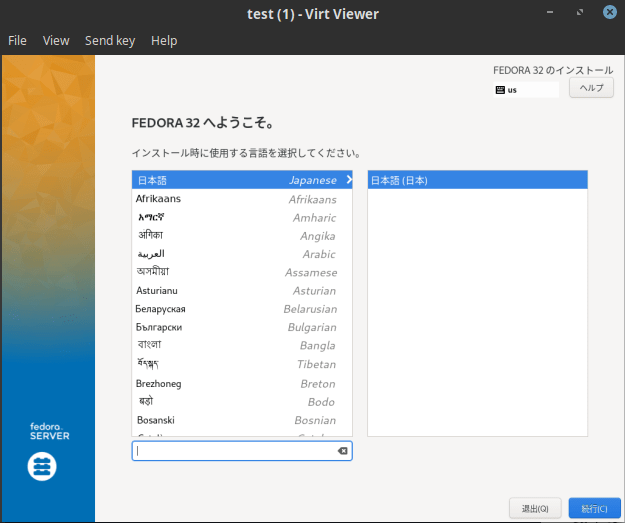
Task: Select the 日本語 Japanese language row
Action: pyautogui.click(x=242, y=180)
